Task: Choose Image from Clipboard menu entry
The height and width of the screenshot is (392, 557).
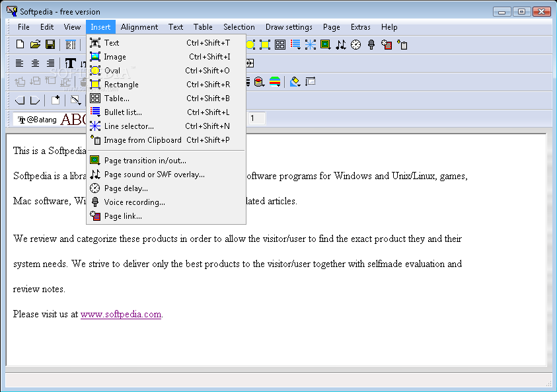Action: pyautogui.click(x=166, y=139)
